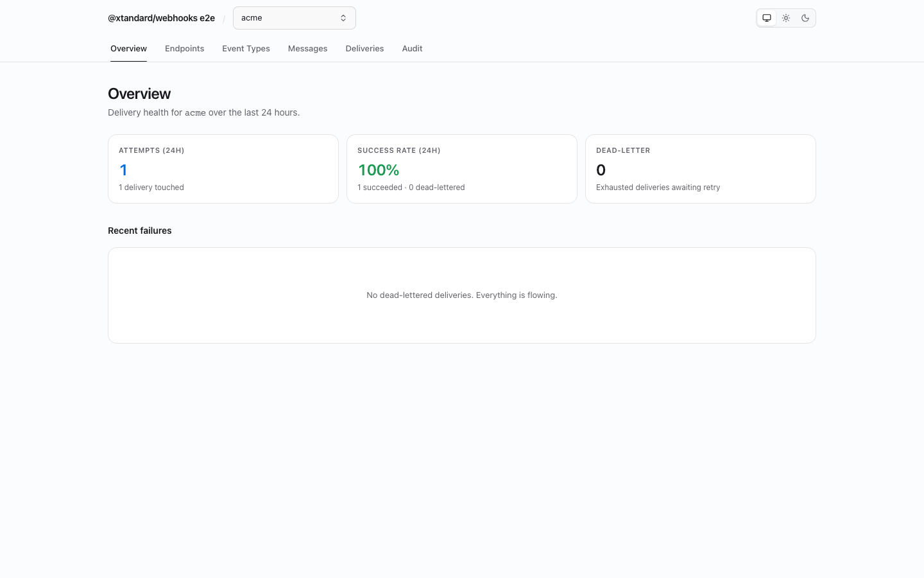Click 'No dead-lettered deliveries' message
Image resolution: width=924 pixels, height=578 pixels.
[462, 295]
